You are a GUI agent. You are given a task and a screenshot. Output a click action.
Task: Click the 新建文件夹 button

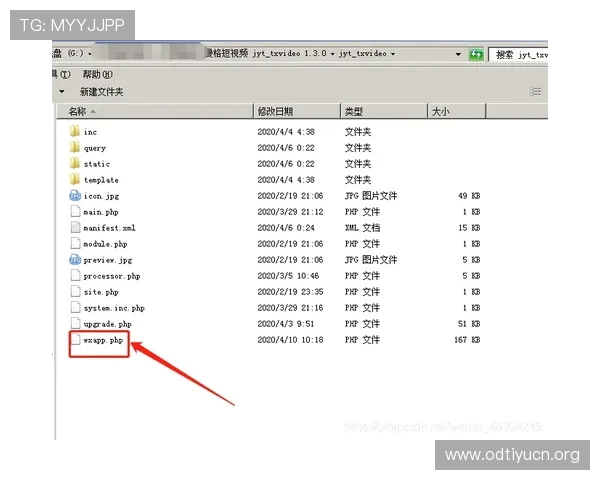pyautogui.click(x=101, y=92)
